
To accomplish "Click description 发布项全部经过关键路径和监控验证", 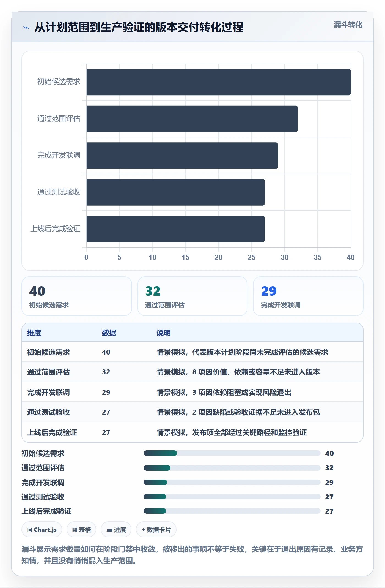I will point(249,432).
